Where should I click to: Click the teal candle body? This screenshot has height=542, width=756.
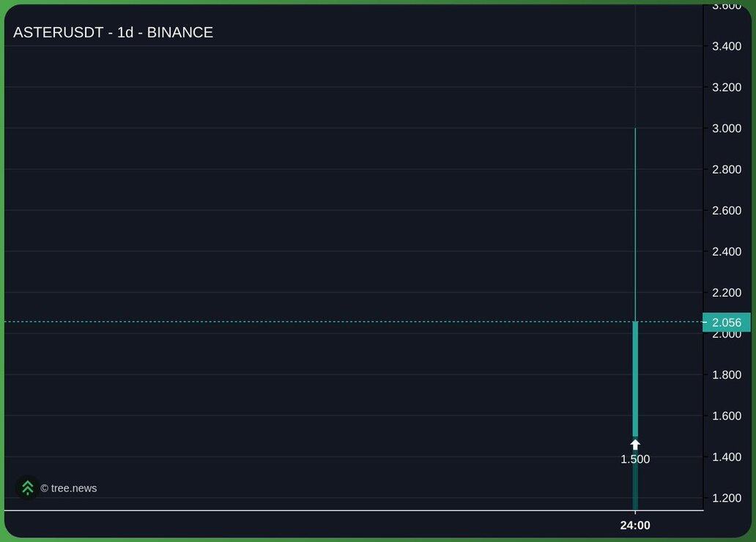[x=635, y=379]
